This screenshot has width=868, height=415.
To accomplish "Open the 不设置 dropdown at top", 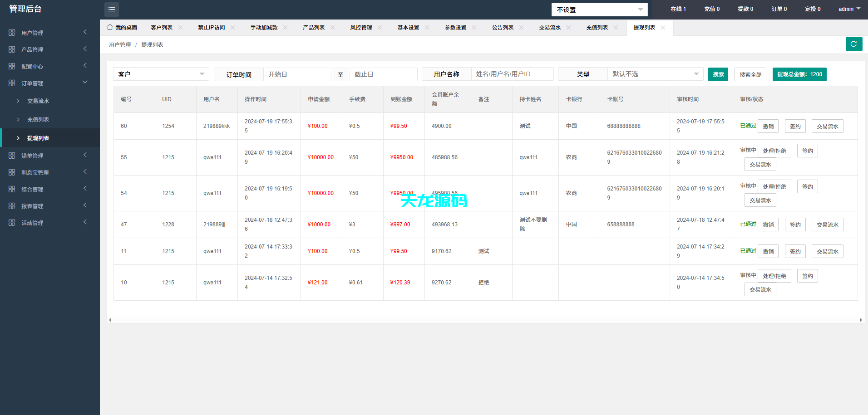I will coord(599,9).
